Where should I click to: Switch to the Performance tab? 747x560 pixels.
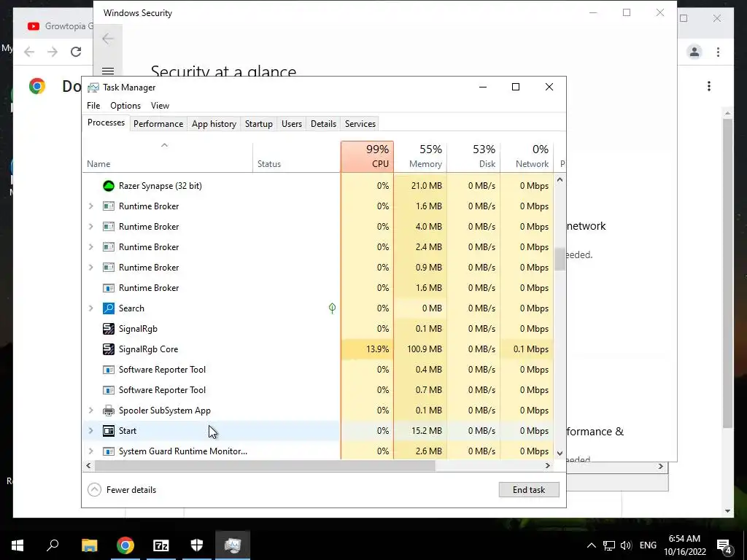(x=158, y=124)
